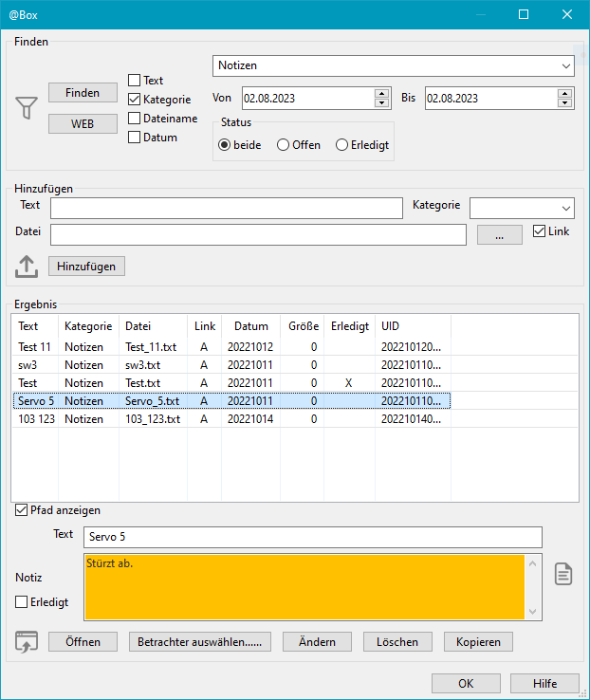Click the upload icon beside Hinzufügen
The width and height of the screenshot is (590, 700).
tap(27, 267)
